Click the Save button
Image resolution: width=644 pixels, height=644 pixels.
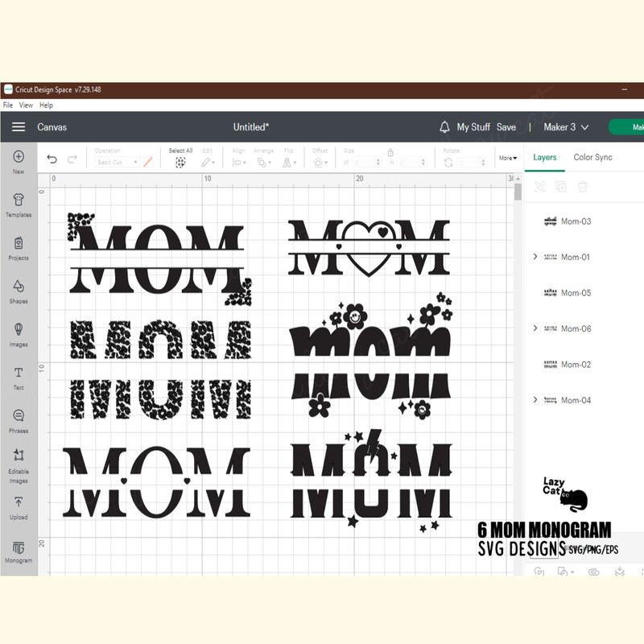click(506, 127)
